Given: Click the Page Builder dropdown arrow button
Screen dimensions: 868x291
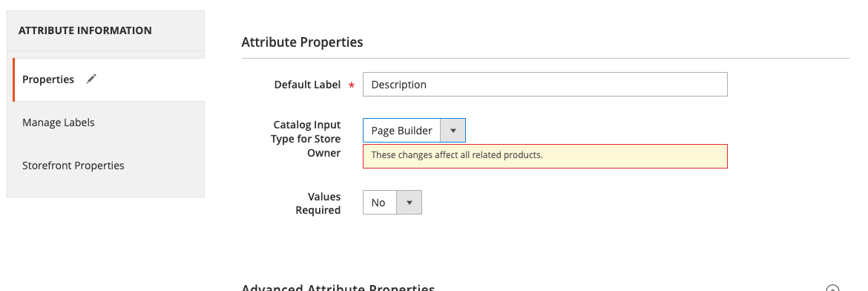Looking at the screenshot, I should click(453, 130).
